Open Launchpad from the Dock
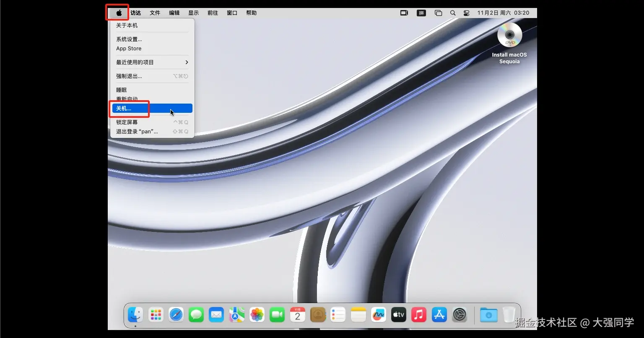The height and width of the screenshot is (338, 644). point(156,315)
